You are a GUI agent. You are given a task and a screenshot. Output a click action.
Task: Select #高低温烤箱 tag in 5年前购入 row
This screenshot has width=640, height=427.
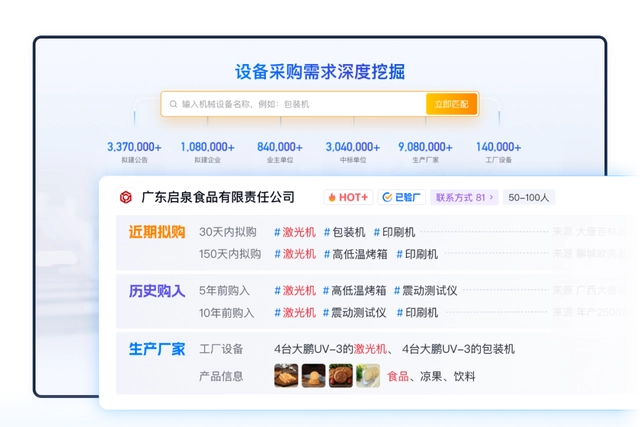(354, 291)
